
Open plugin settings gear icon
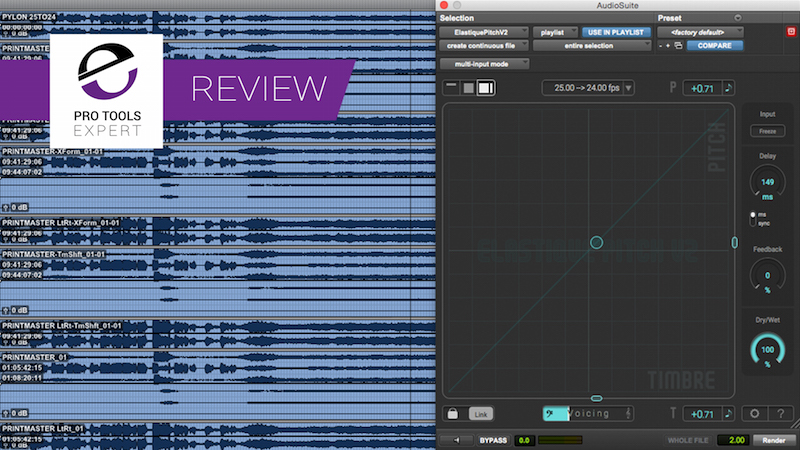(754, 413)
